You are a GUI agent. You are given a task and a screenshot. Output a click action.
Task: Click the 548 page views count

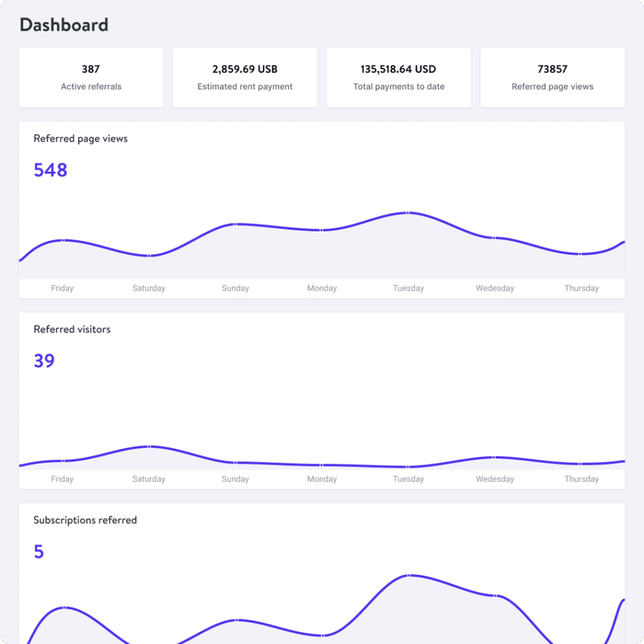tap(50, 170)
